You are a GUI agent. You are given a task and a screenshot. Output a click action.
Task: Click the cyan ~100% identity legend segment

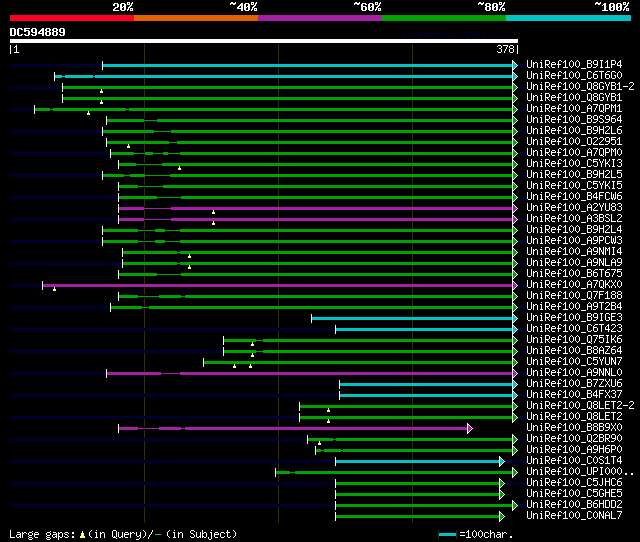569,18
